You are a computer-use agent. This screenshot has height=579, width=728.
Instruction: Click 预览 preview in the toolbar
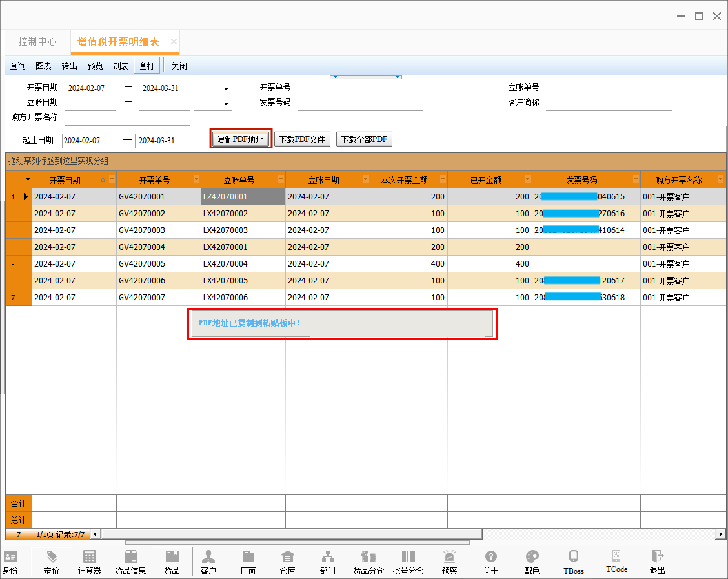[95, 66]
